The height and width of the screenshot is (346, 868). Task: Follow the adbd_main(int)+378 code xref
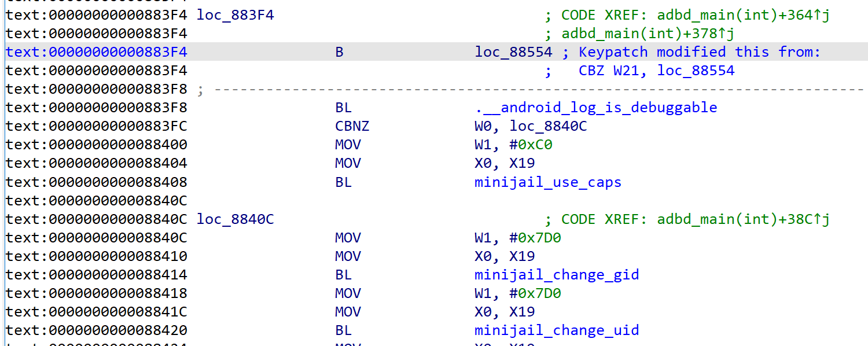pyautogui.click(x=648, y=34)
